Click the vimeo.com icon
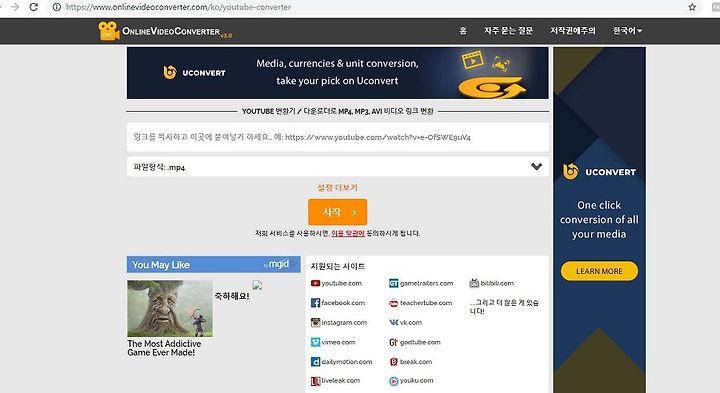Image resolution: width=720 pixels, height=393 pixels. 315,342
